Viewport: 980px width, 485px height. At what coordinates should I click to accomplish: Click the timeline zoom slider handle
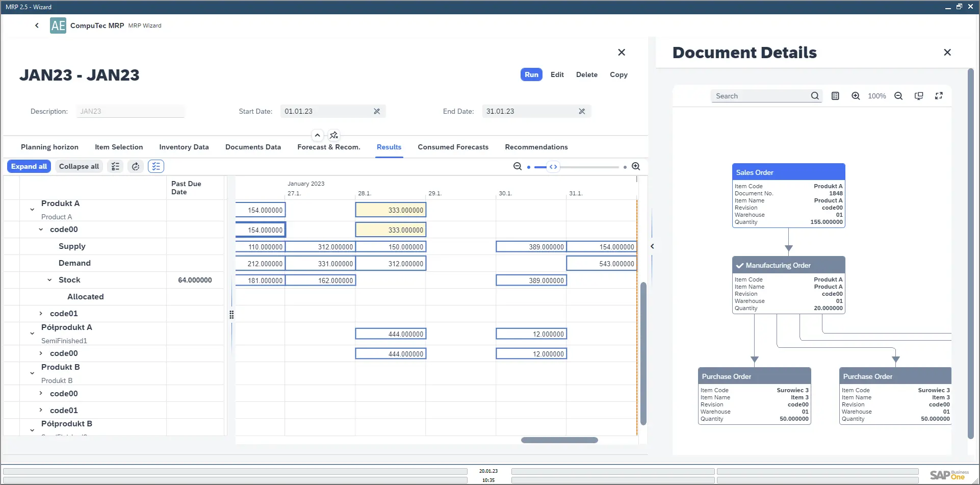[x=553, y=167]
